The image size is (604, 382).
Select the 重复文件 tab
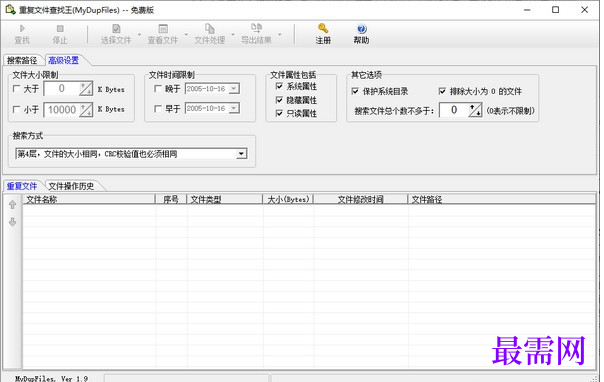tap(22, 186)
